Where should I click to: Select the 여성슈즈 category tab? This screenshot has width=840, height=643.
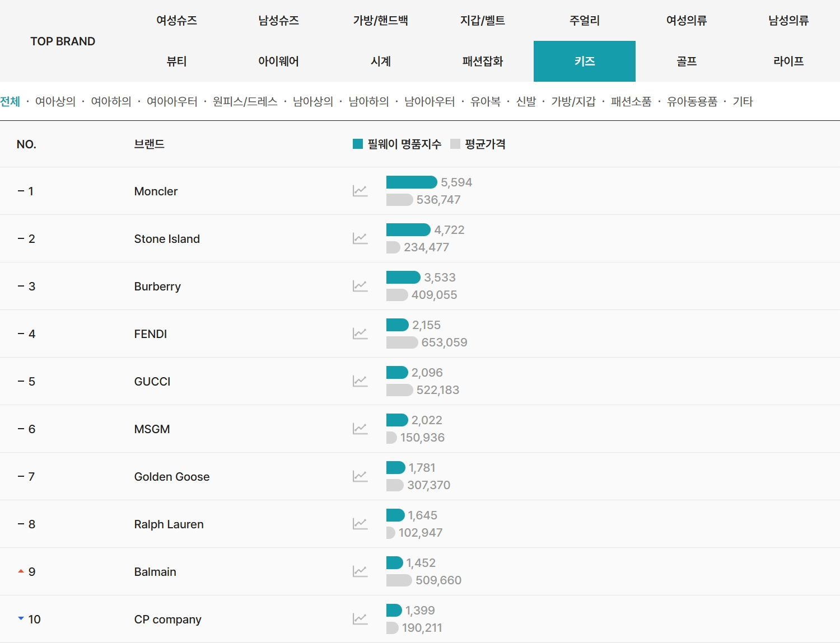click(x=177, y=21)
